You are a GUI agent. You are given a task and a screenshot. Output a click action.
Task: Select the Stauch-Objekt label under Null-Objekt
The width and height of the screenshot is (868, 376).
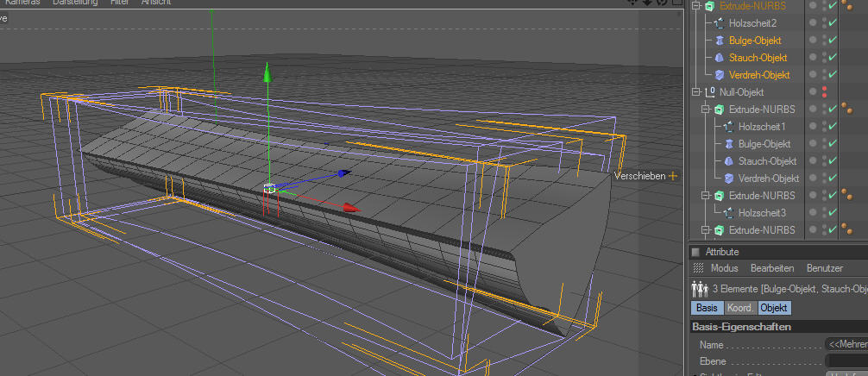pyautogui.click(x=767, y=161)
